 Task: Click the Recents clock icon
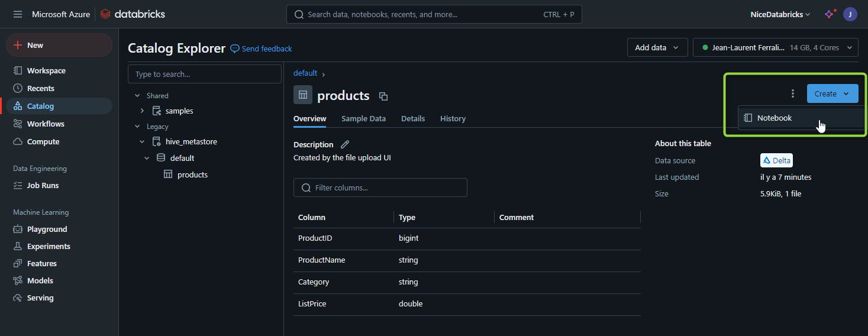point(18,88)
